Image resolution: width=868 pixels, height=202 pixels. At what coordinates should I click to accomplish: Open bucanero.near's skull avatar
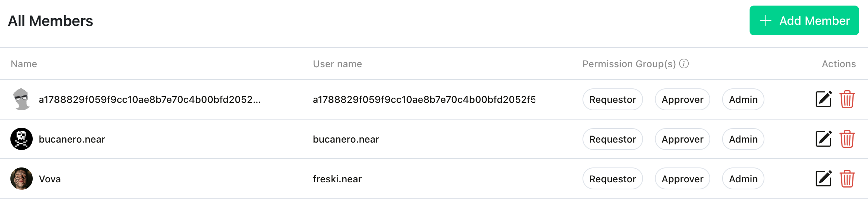[x=22, y=139]
